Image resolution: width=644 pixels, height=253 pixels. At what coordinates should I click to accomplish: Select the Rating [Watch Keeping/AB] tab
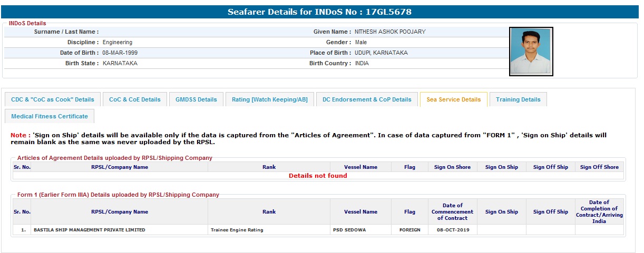click(x=270, y=99)
